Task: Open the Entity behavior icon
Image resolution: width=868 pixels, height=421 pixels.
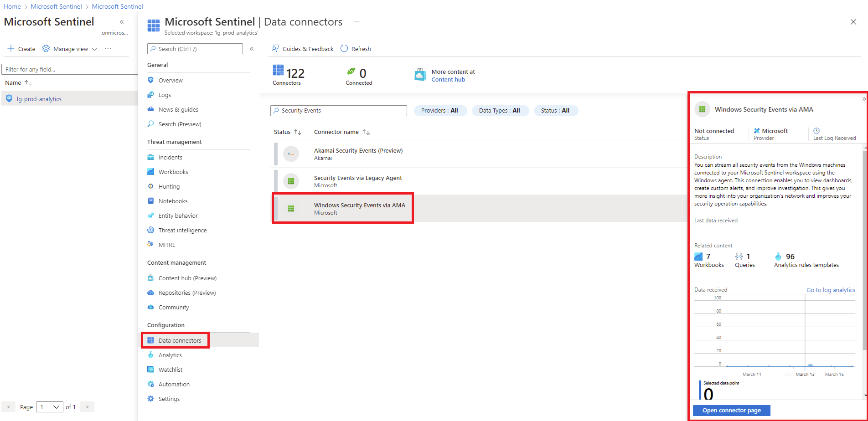Action: pos(150,216)
